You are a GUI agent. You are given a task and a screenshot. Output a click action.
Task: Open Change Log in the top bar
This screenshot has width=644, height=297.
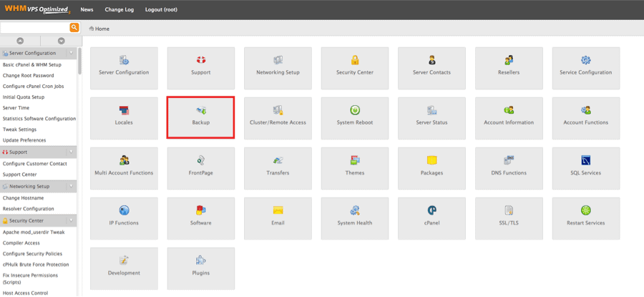[x=119, y=9]
